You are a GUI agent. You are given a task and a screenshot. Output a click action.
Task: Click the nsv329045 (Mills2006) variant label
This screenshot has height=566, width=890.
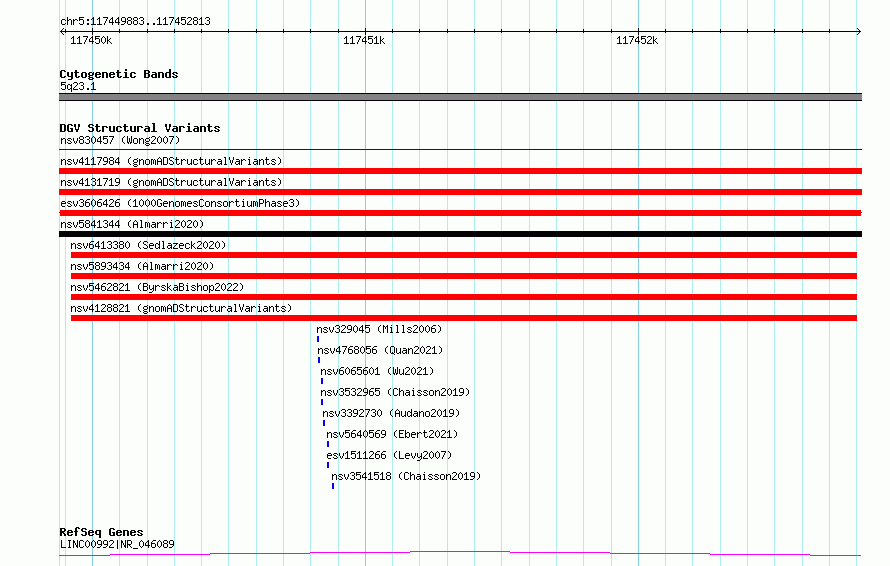[x=379, y=329]
